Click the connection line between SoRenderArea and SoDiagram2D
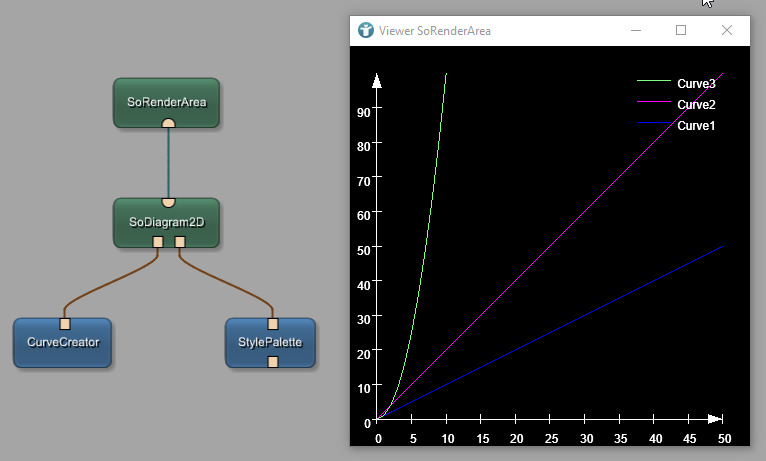Image resolution: width=766 pixels, height=461 pixels. click(169, 163)
